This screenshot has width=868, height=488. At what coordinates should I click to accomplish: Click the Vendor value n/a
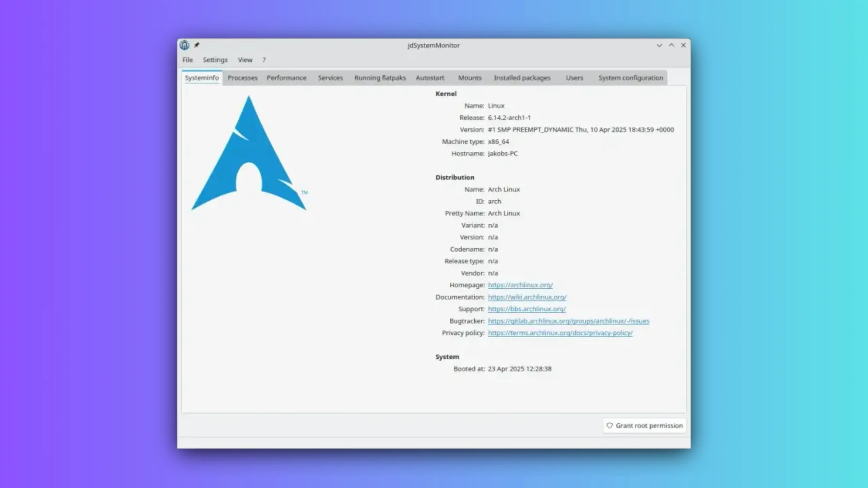(493, 273)
